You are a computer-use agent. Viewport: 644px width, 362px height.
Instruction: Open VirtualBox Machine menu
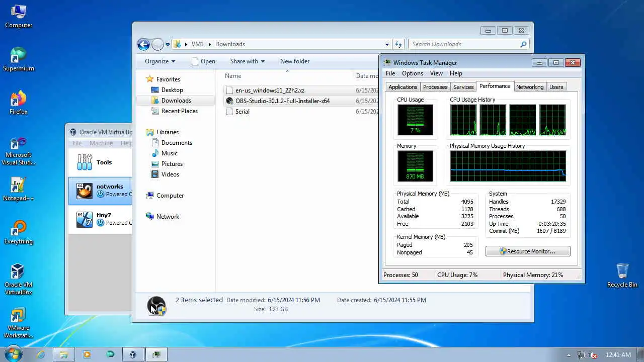pyautogui.click(x=101, y=143)
